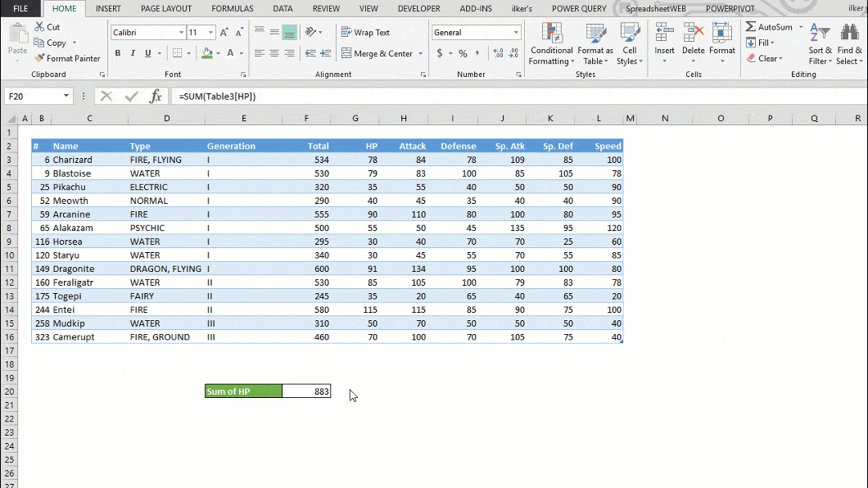The width and height of the screenshot is (868, 488).
Task: Apply the Percent Style number format
Action: click(x=462, y=52)
